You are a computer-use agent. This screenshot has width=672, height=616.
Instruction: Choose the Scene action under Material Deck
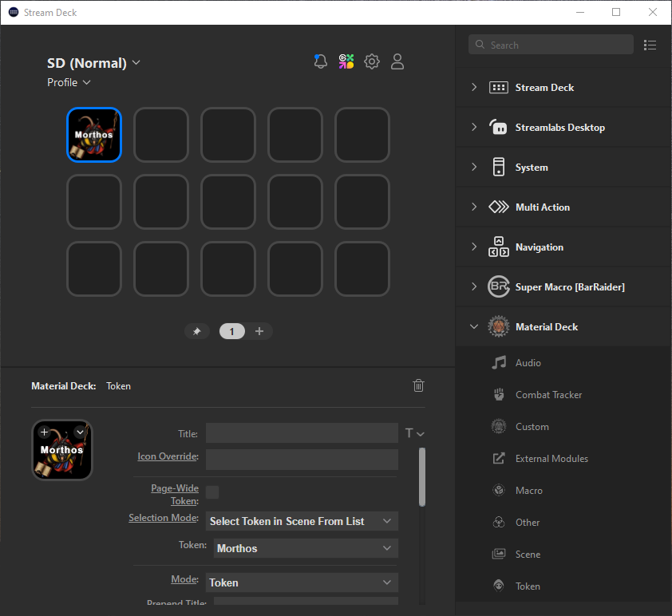527,554
